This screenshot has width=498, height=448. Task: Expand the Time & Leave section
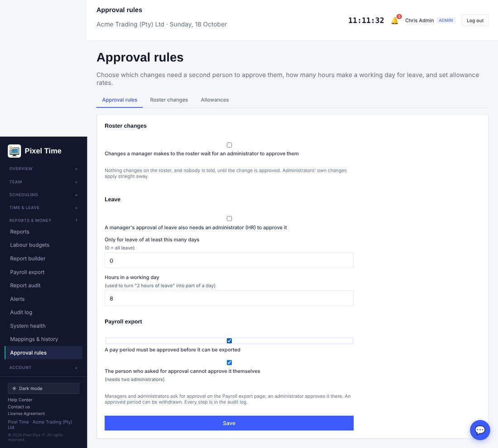coord(43,207)
